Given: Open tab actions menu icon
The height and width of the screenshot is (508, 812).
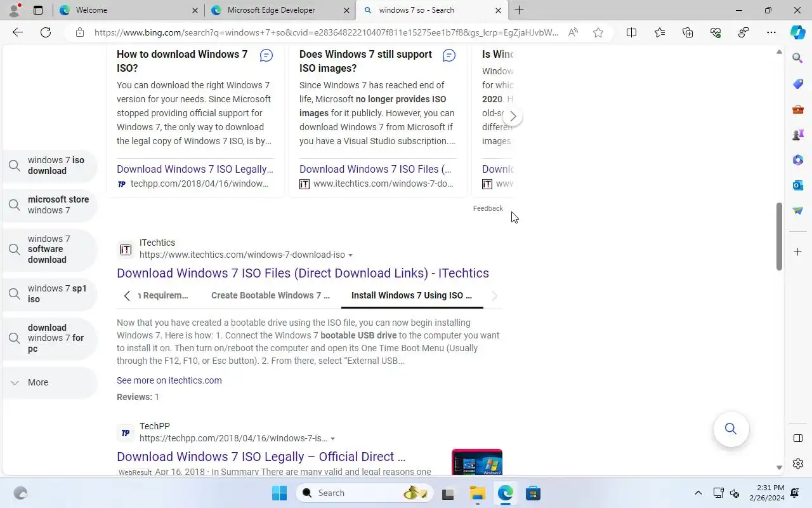Looking at the screenshot, I should [x=38, y=10].
